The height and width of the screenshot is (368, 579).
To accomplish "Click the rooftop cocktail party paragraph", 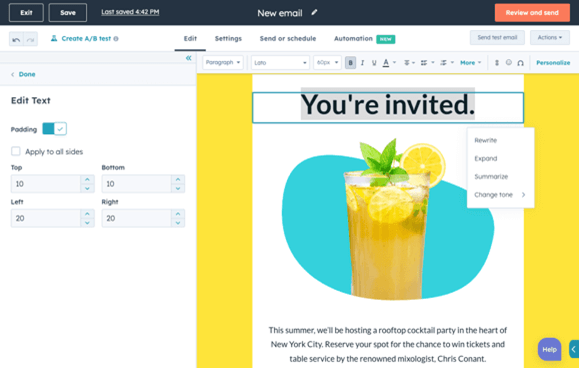I will point(388,344).
